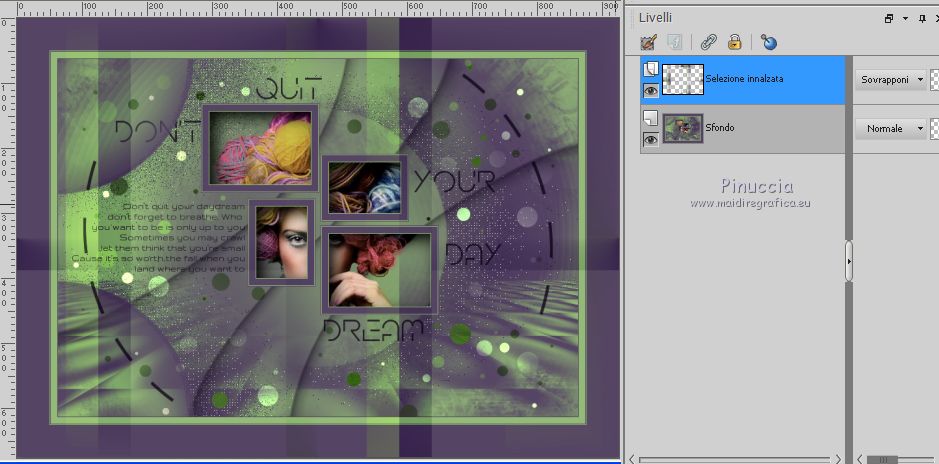Click the link layers chain icon
Screen dimensions: 939x464
[709, 42]
